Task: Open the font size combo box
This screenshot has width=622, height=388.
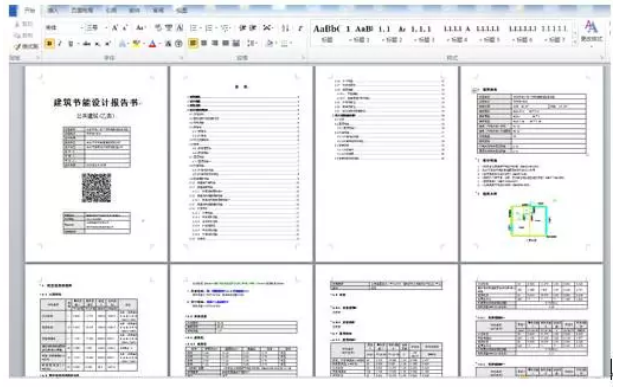Action: pyautogui.click(x=96, y=28)
